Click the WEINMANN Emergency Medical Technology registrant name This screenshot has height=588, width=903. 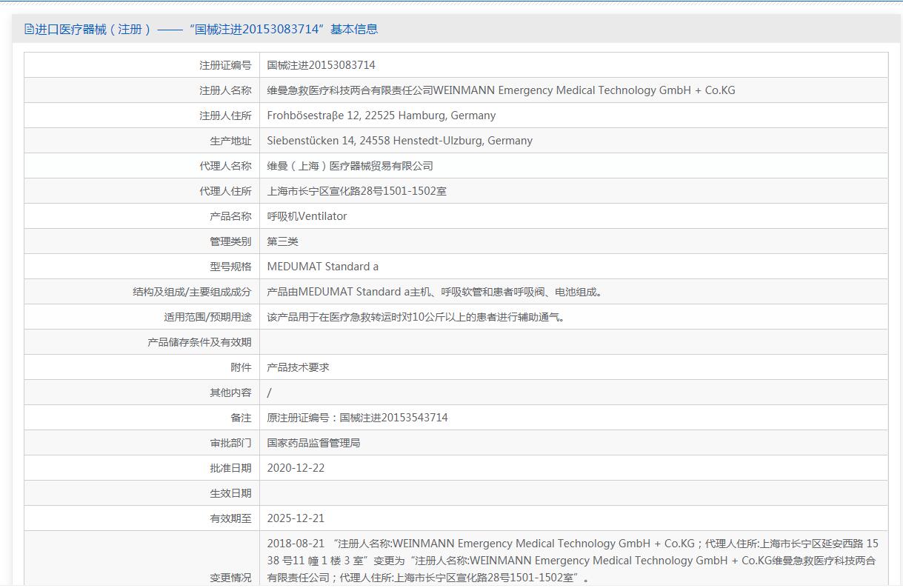coord(501,90)
